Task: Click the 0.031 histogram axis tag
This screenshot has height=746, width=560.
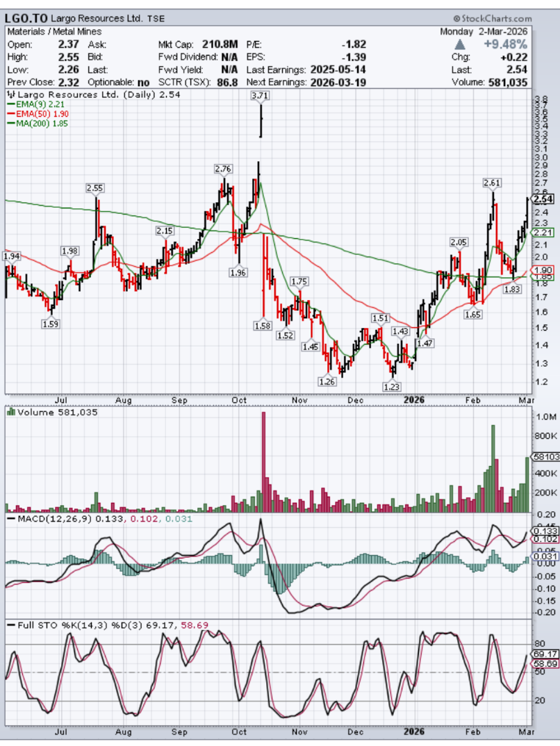Action: click(545, 556)
